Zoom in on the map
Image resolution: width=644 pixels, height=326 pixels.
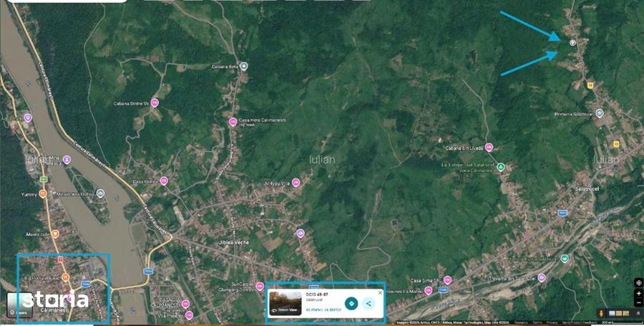pyautogui.click(x=639, y=294)
